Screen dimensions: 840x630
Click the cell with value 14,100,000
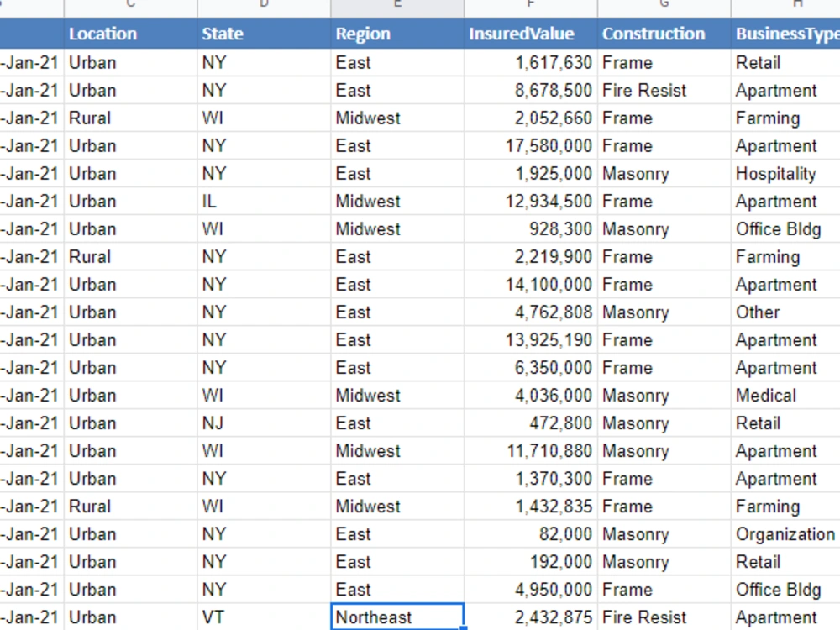530,285
